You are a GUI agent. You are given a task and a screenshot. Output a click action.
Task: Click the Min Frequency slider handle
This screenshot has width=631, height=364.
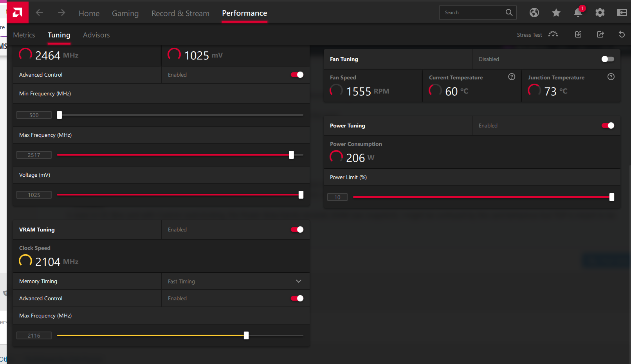click(x=59, y=115)
